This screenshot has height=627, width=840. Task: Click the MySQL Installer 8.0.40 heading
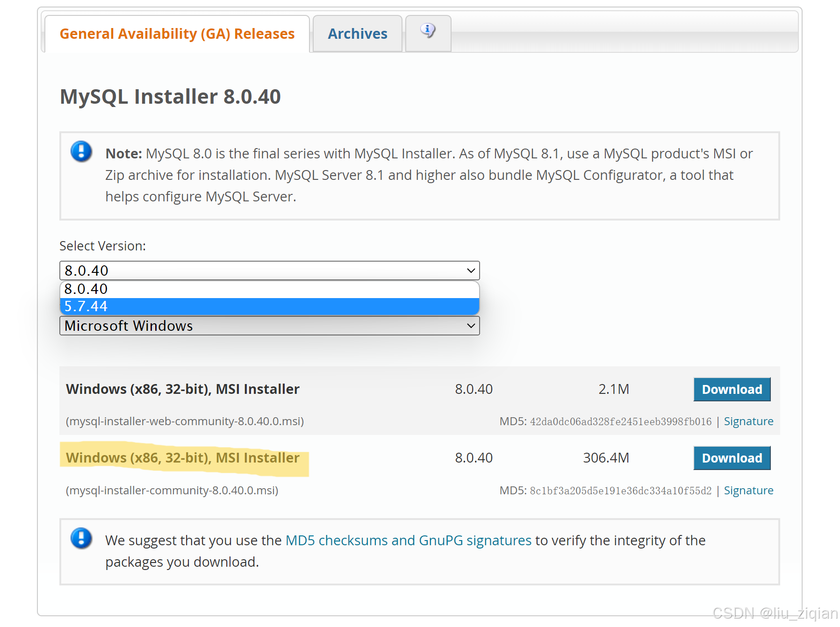tap(170, 97)
